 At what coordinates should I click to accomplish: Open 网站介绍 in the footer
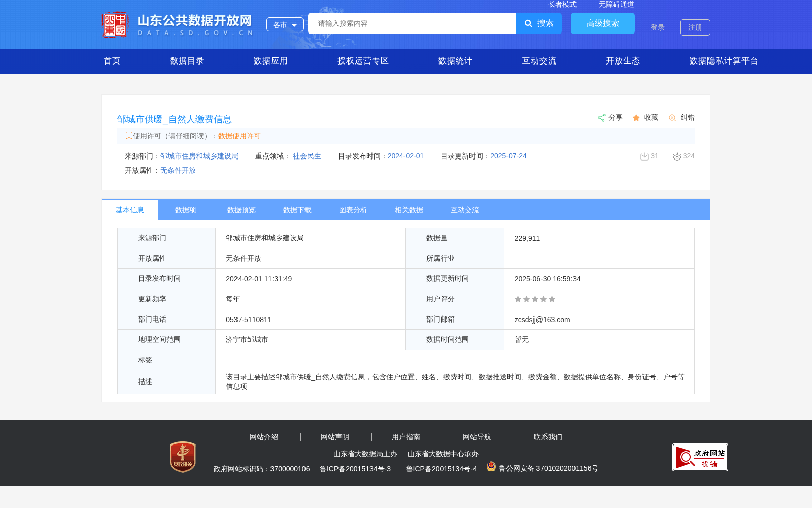click(x=264, y=437)
